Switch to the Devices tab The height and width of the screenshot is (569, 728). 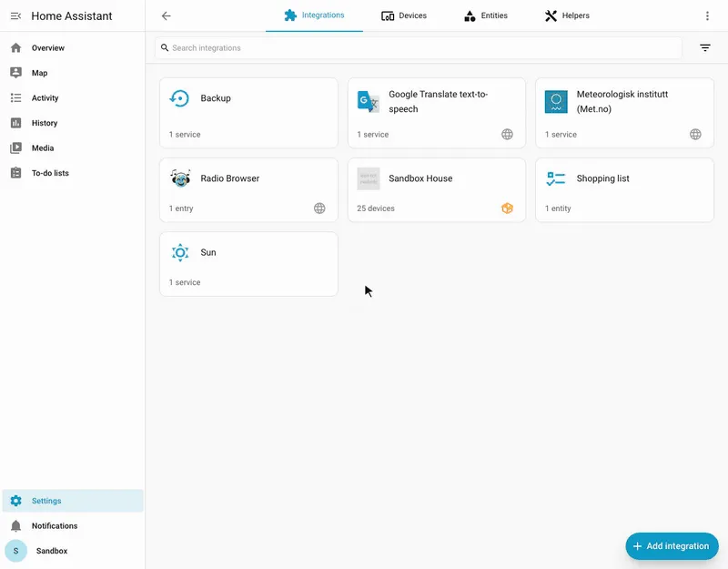tap(404, 15)
